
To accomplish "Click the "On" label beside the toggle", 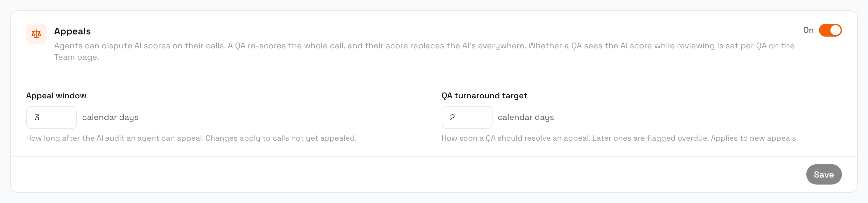I will click(808, 30).
